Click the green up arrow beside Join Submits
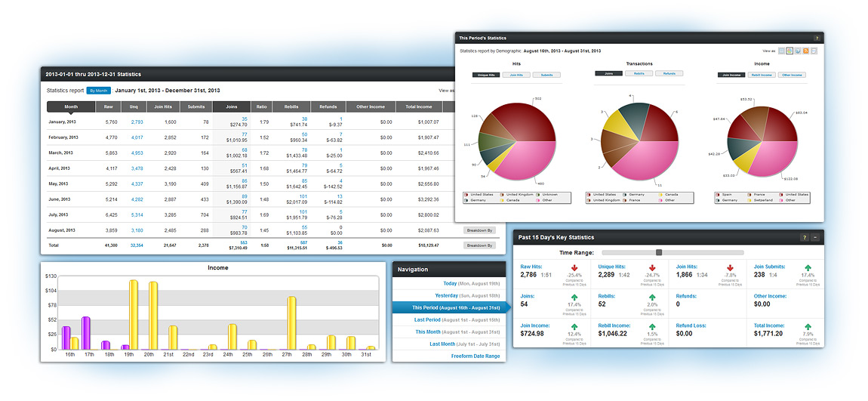 pyautogui.click(x=808, y=268)
